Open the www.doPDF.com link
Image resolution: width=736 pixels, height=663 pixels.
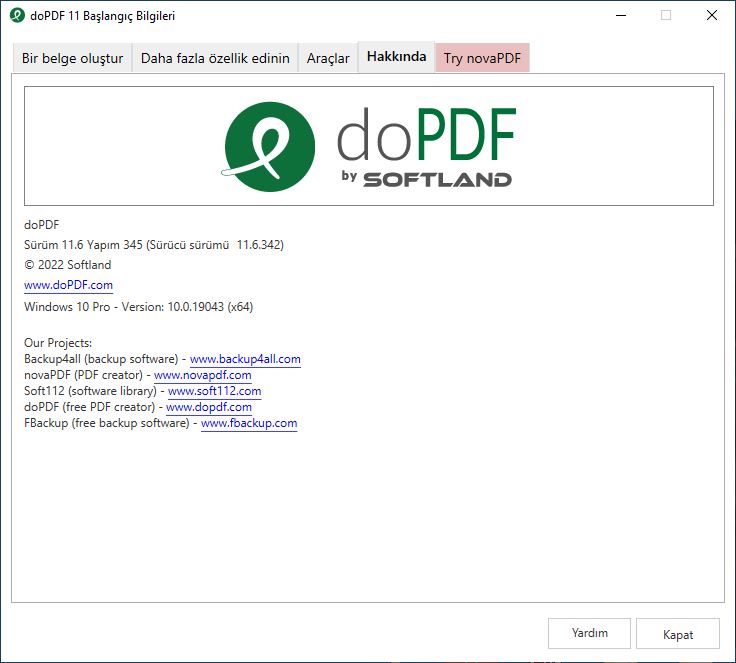69,285
